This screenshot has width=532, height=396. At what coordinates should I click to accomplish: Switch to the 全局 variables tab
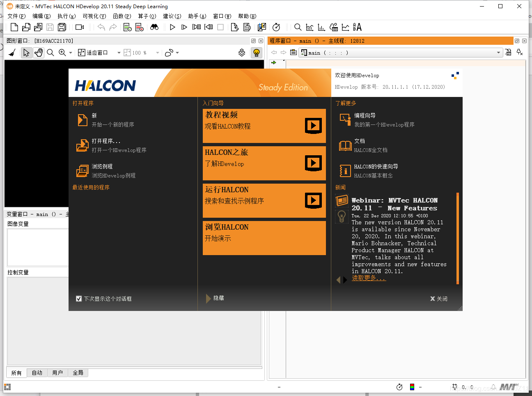pyautogui.click(x=78, y=373)
